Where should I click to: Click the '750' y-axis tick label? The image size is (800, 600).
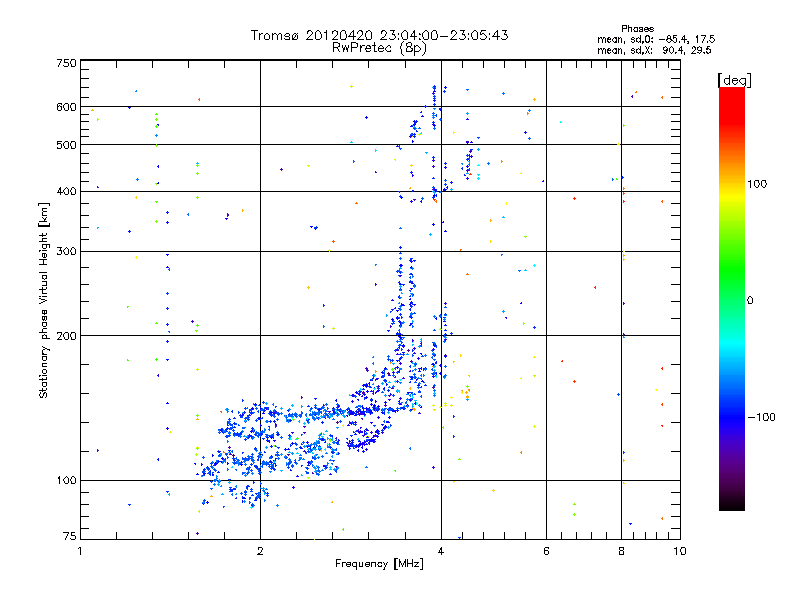coord(66,63)
